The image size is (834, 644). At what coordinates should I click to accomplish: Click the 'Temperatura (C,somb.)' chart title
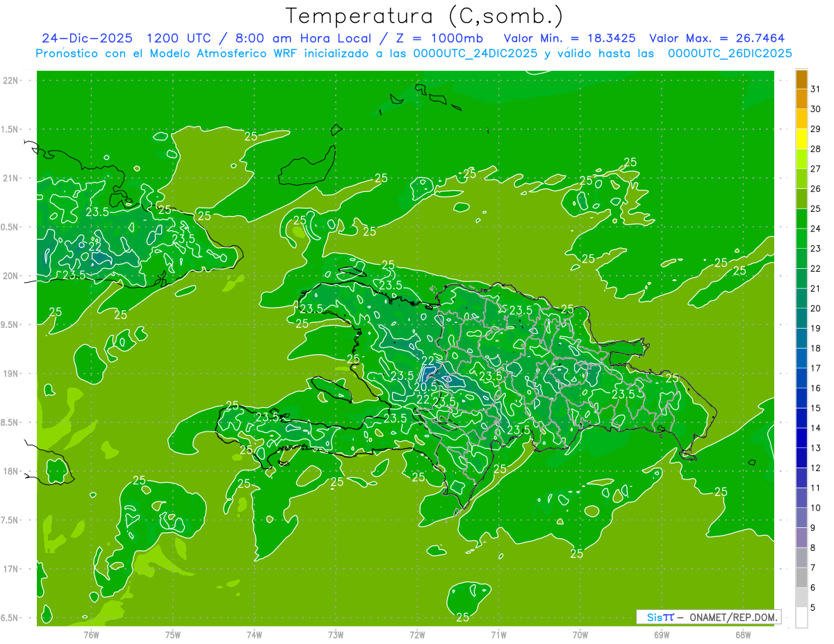(424, 16)
